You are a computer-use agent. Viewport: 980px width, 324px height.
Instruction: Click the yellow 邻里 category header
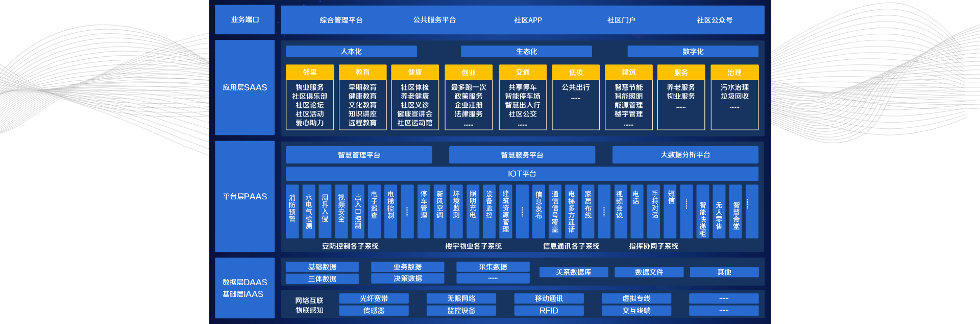[310, 72]
